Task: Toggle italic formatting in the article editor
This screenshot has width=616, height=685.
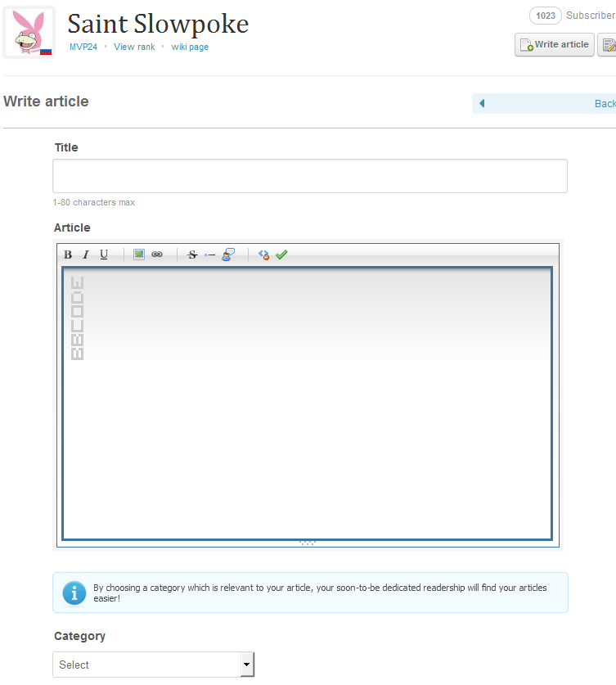Action: [86, 255]
